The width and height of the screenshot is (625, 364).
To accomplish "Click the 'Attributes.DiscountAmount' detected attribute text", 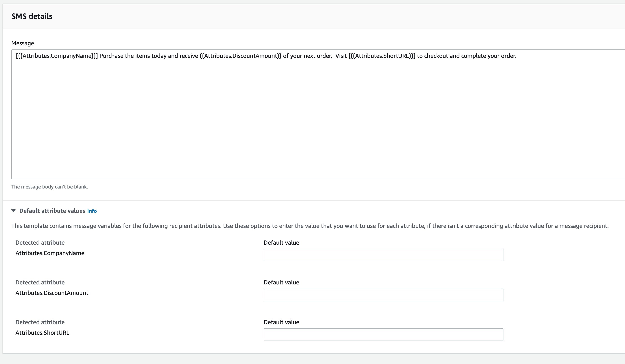I will [x=52, y=293].
